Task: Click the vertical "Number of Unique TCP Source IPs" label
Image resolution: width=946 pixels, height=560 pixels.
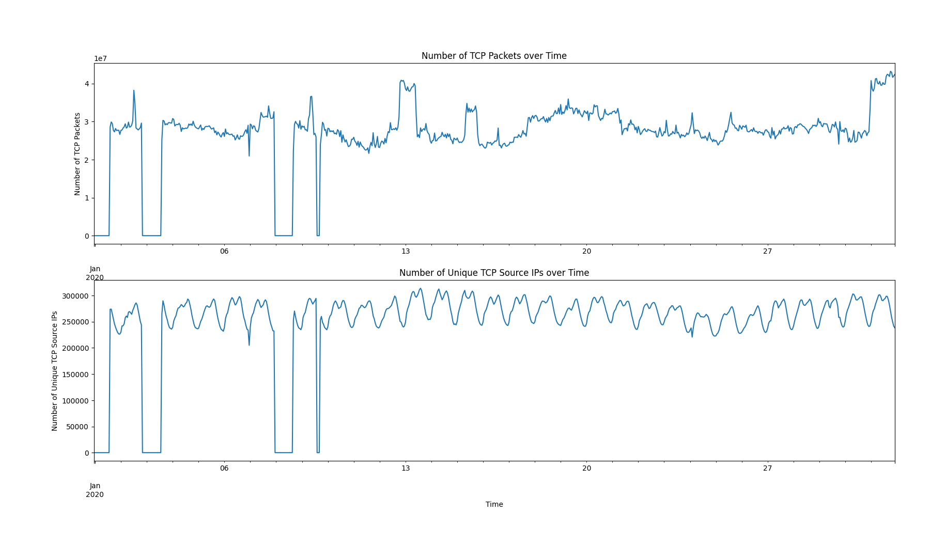Action: click(55, 371)
